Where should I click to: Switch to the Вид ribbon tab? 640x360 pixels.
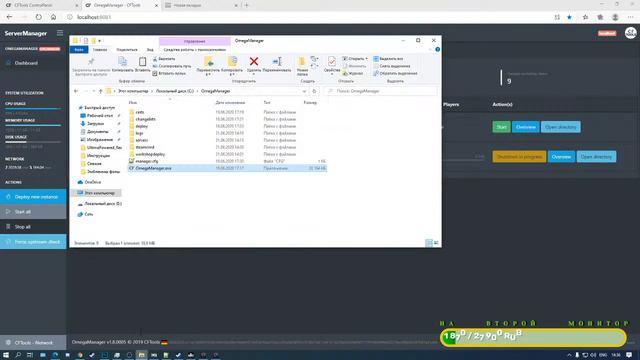point(150,49)
